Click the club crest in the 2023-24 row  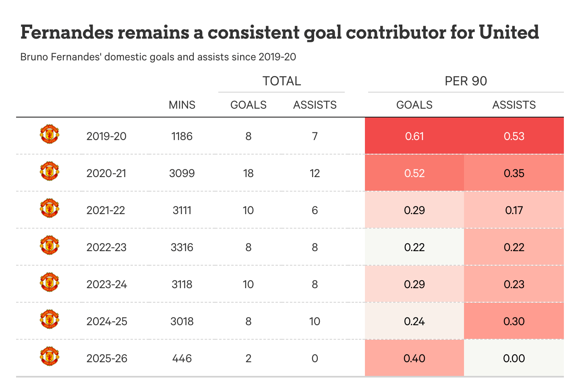(50, 283)
